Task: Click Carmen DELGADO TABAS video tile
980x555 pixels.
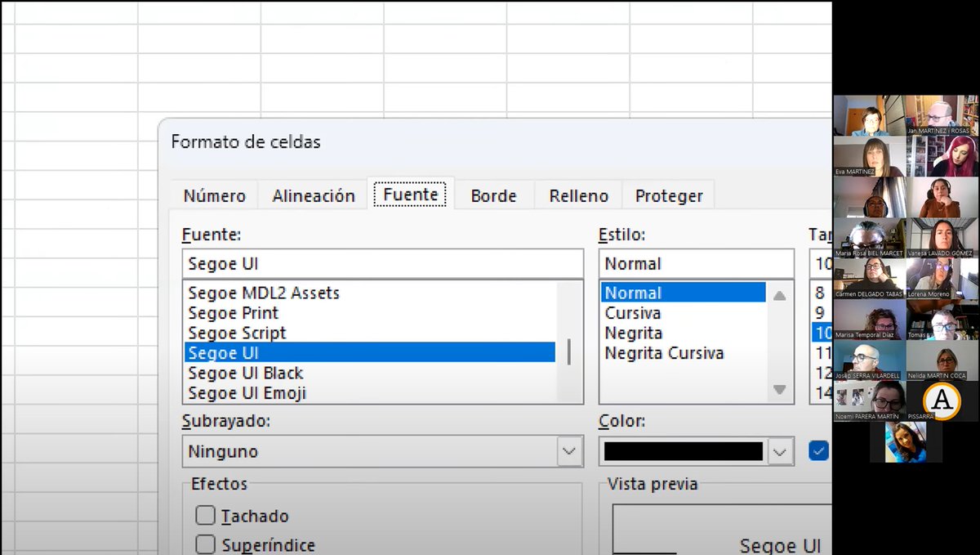Action: click(x=869, y=279)
